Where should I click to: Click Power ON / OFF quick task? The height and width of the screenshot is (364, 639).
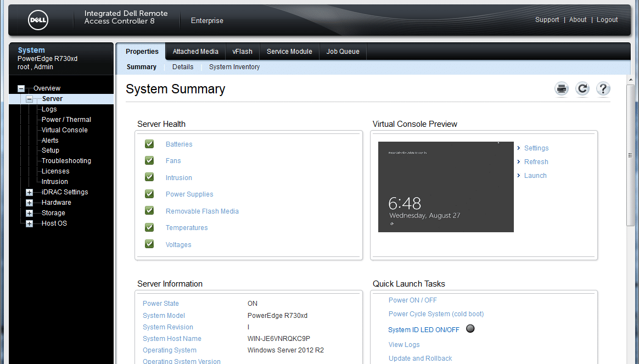click(412, 300)
